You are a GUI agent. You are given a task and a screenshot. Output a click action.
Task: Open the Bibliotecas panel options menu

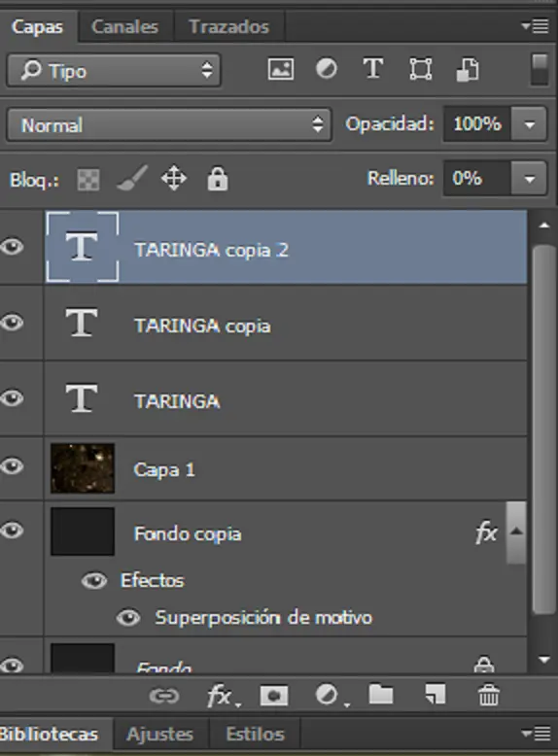pos(536,734)
